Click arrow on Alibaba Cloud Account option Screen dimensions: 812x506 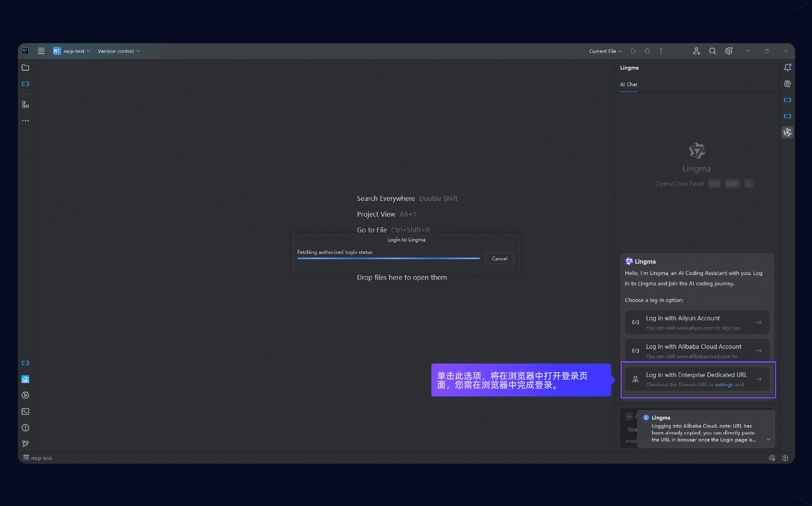point(759,351)
